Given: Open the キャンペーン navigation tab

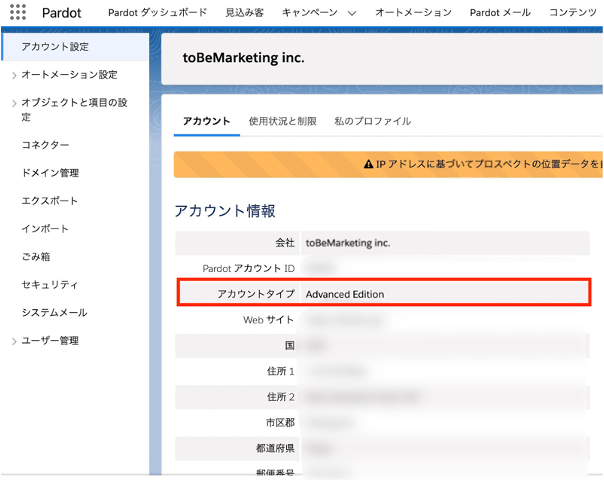Looking at the screenshot, I should pyautogui.click(x=310, y=13).
